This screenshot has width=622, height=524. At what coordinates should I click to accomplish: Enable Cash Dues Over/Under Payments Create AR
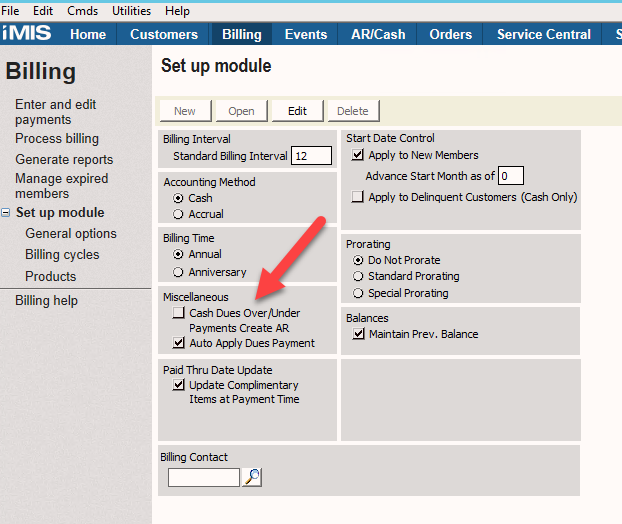(179, 313)
